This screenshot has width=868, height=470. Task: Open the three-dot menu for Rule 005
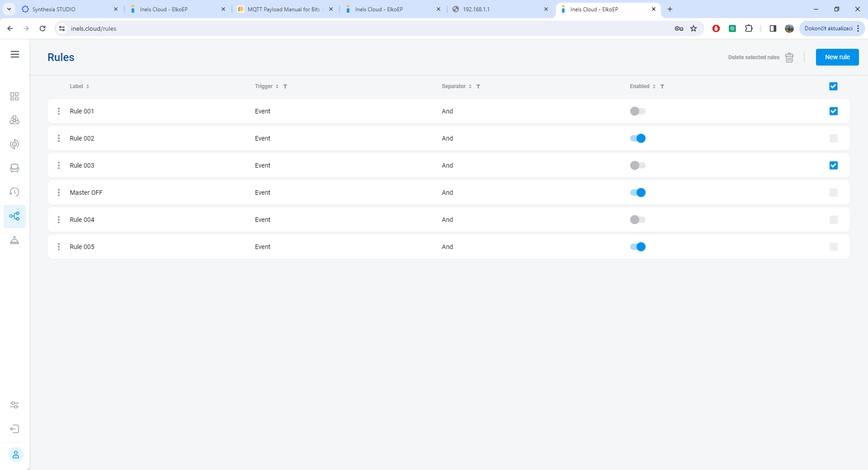pyautogui.click(x=59, y=247)
